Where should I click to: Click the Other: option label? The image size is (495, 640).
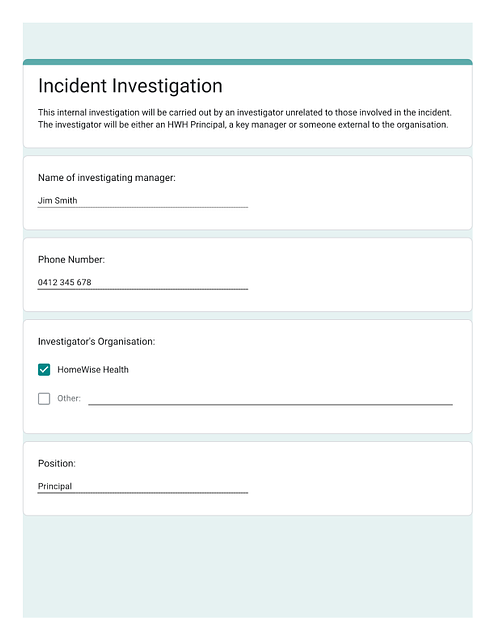coord(69,398)
